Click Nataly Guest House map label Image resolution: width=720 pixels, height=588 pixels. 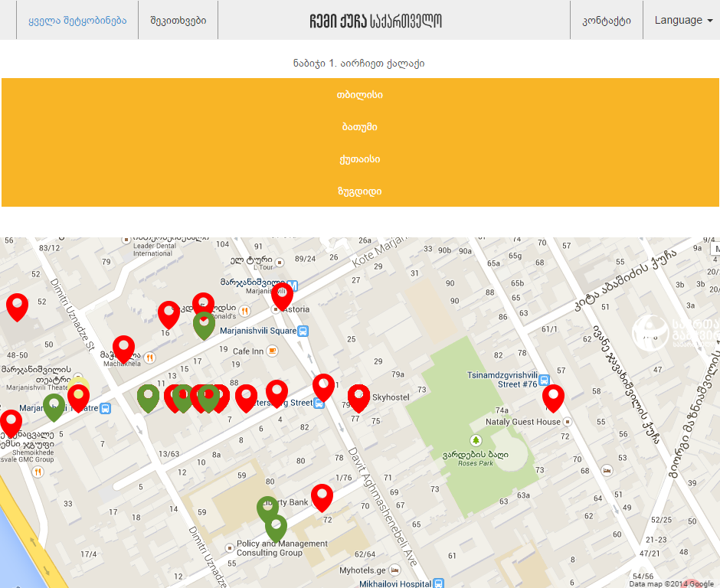pyautogui.click(x=523, y=421)
